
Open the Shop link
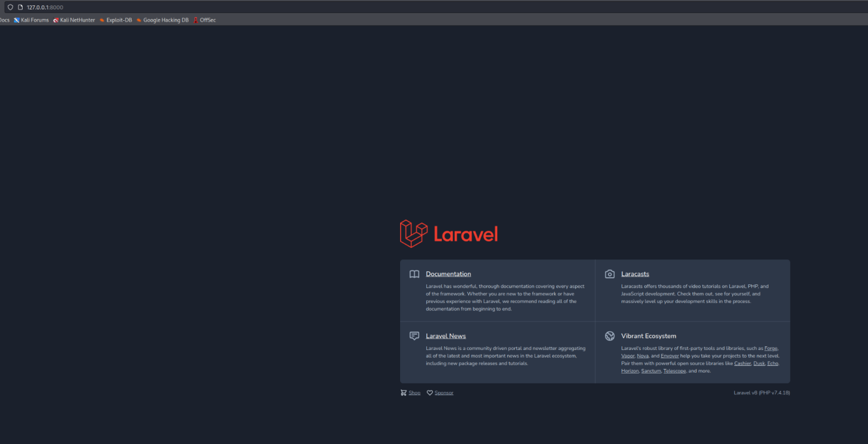[414, 393]
